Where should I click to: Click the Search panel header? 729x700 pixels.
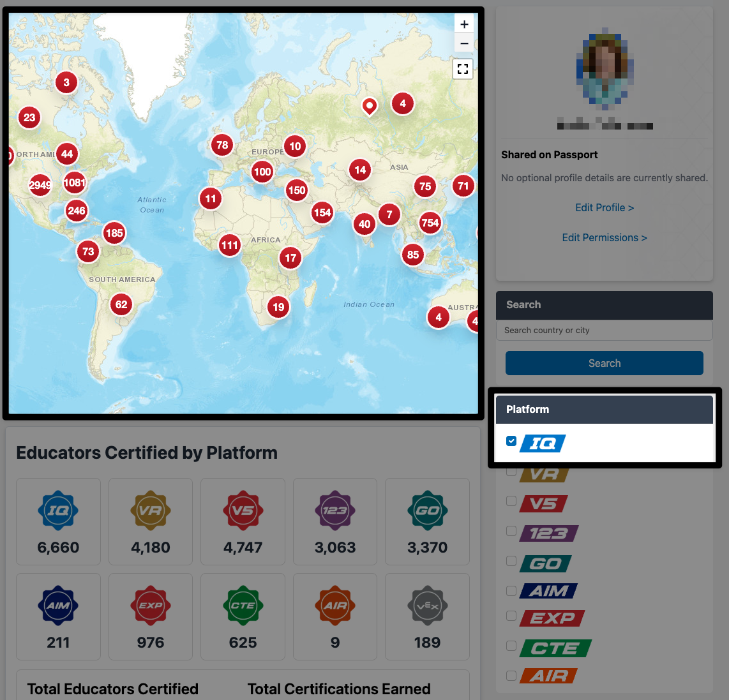pyautogui.click(x=604, y=305)
